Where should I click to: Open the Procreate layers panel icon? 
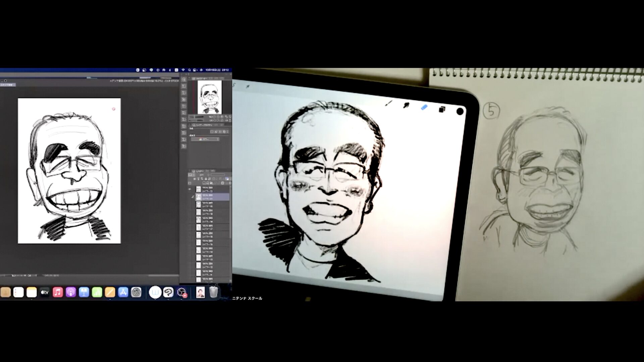pyautogui.click(x=442, y=109)
